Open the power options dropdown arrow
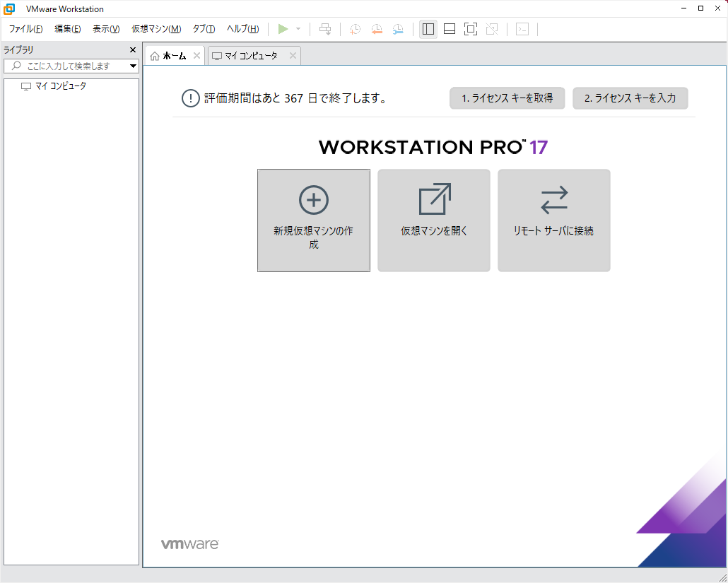This screenshot has width=728, height=583. 298,29
